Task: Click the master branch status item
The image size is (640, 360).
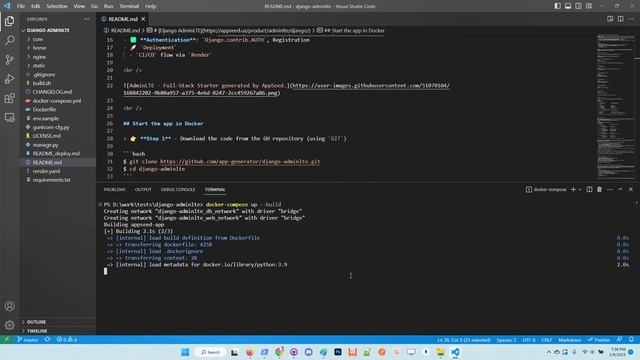Action: pyautogui.click(x=28, y=340)
